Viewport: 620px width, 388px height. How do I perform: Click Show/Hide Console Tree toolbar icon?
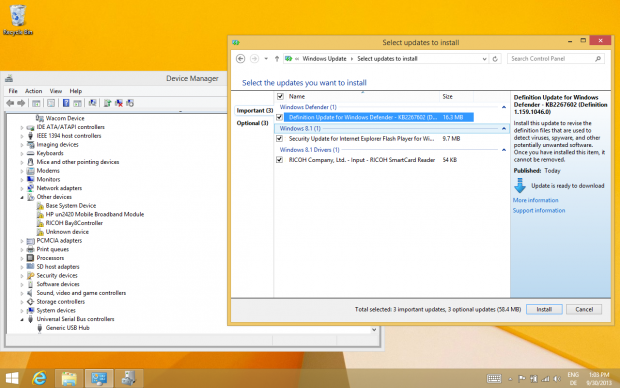pyautogui.click(x=36, y=103)
